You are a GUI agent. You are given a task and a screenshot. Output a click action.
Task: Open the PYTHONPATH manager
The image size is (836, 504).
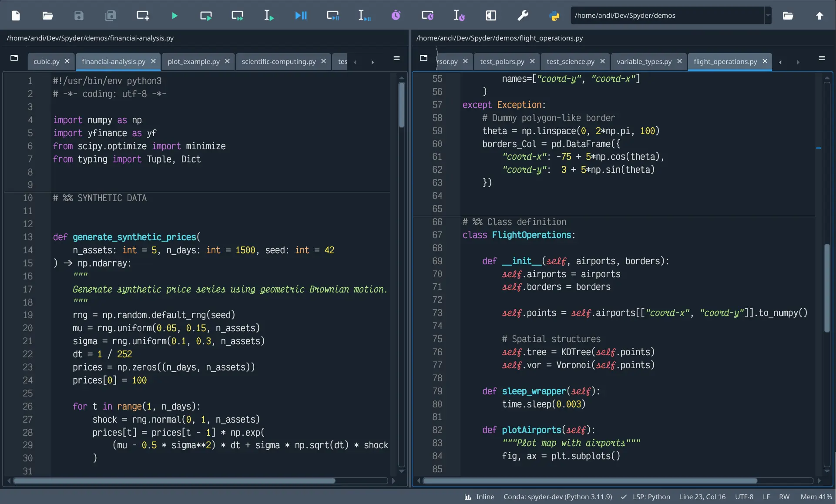coord(554,16)
